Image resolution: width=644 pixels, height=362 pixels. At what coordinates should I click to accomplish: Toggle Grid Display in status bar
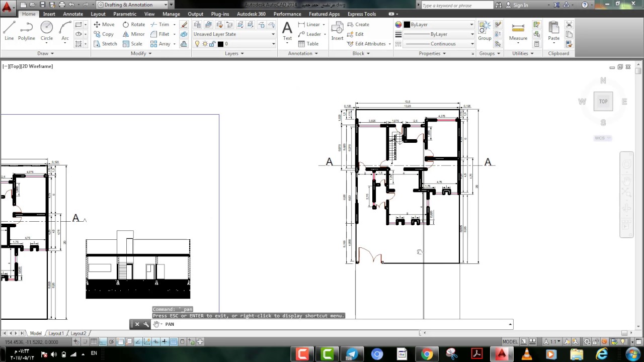tap(94, 342)
